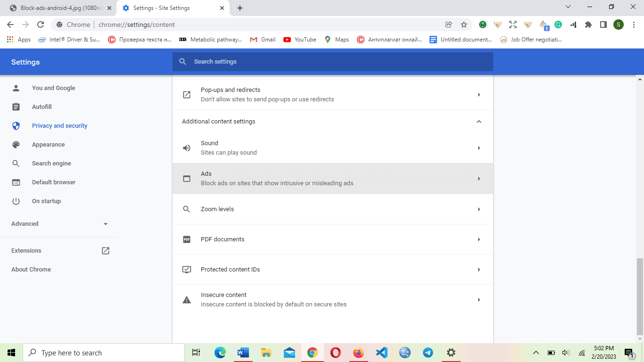Click the search magnifier in Search settings

tap(183, 62)
